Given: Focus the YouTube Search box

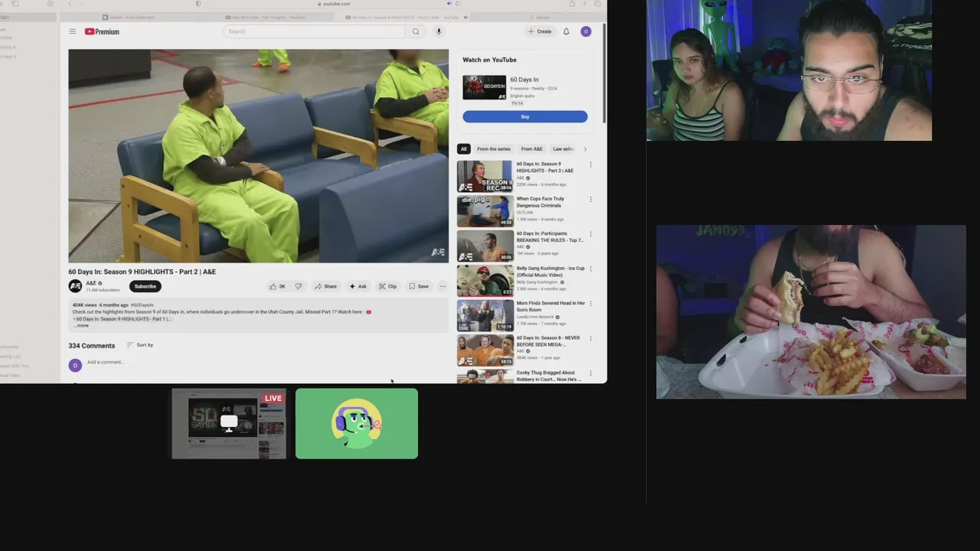Looking at the screenshot, I should 314,31.
